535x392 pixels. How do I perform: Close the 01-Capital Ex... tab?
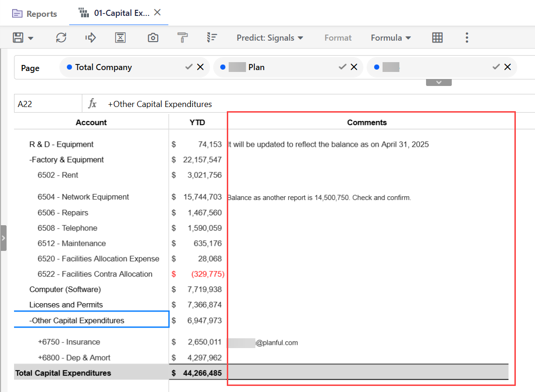157,13
